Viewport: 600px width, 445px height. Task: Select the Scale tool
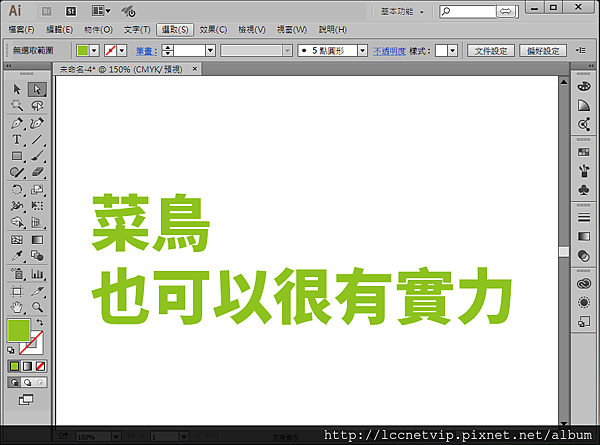37,190
